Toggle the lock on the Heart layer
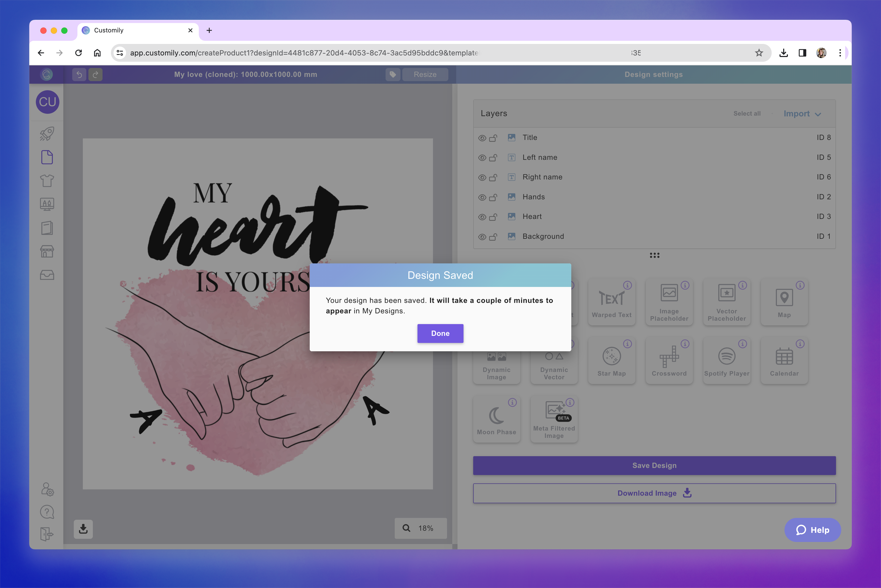 point(494,216)
